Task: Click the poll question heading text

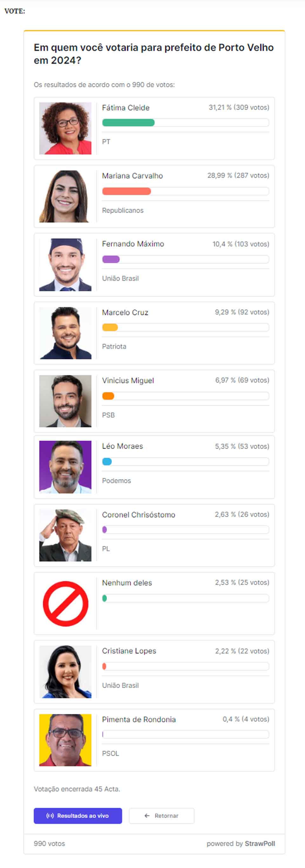Action: click(x=153, y=54)
